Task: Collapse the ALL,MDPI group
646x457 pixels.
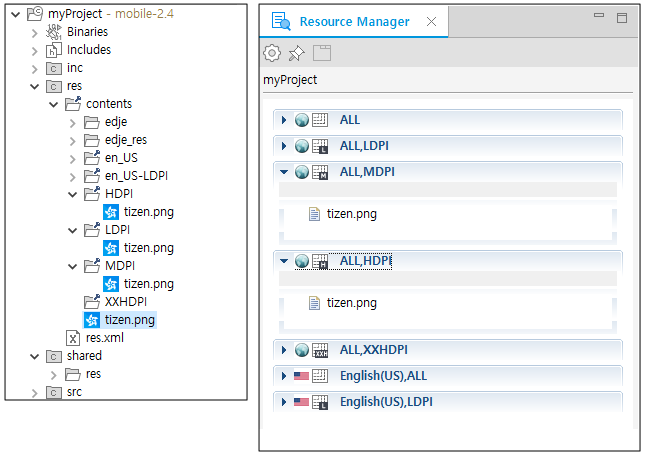Action: pyautogui.click(x=284, y=172)
